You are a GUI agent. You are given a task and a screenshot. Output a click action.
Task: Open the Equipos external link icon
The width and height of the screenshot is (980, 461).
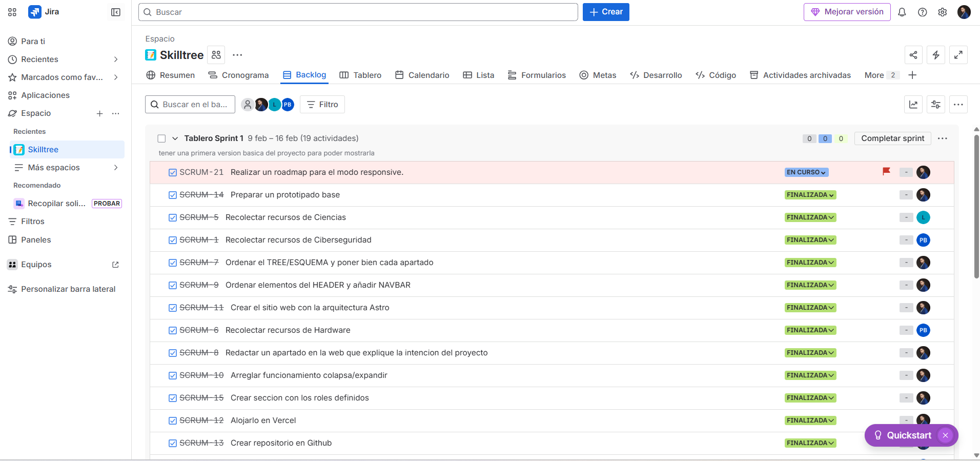click(x=115, y=265)
